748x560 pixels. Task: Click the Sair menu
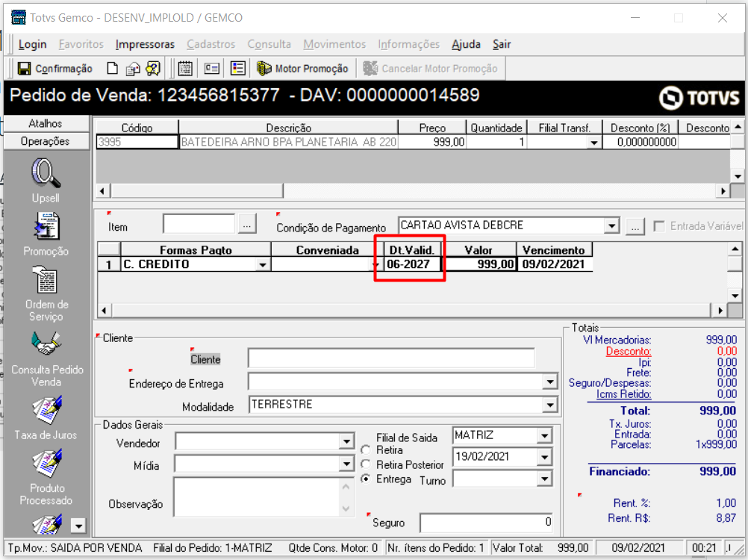click(x=502, y=44)
